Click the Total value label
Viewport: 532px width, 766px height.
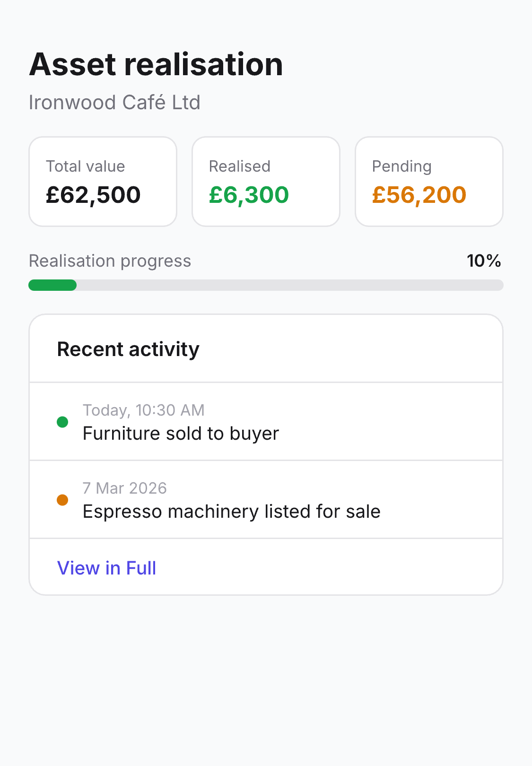point(85,166)
